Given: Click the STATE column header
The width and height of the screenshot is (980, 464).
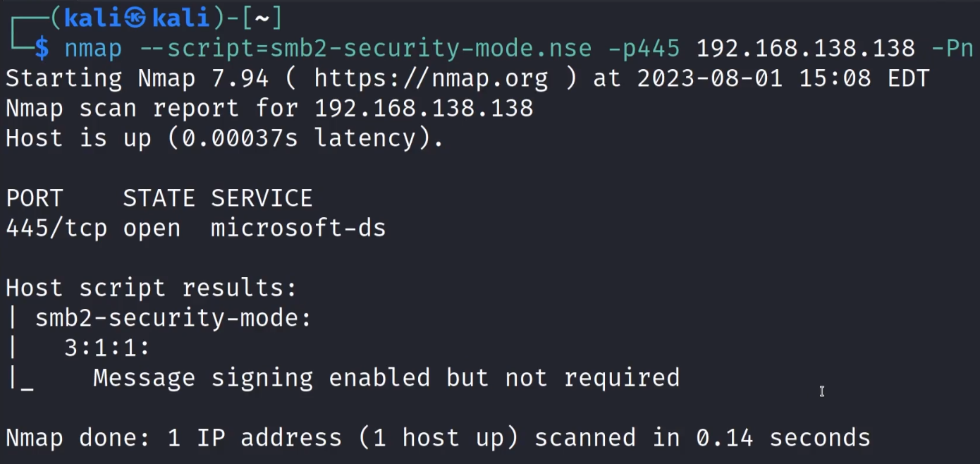Looking at the screenshot, I should pos(159,198).
